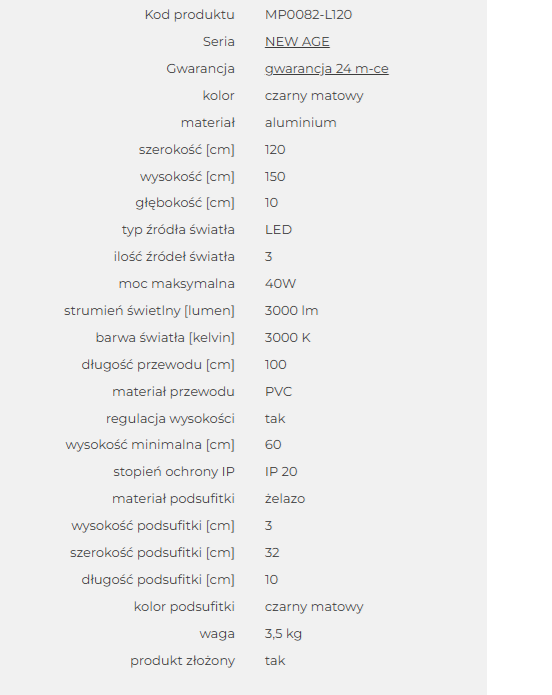Click the szerokość [cm] value 120
Image resolution: width=552 pixels, height=695 pixels.
point(275,150)
